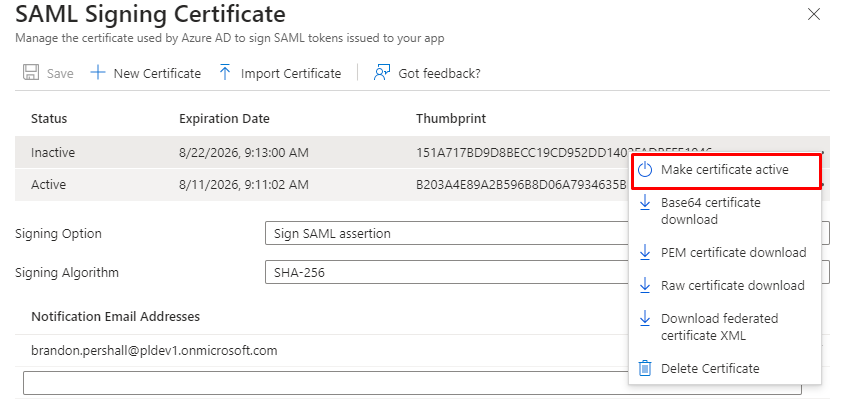Click the PEM certificate download arrow icon

645,252
